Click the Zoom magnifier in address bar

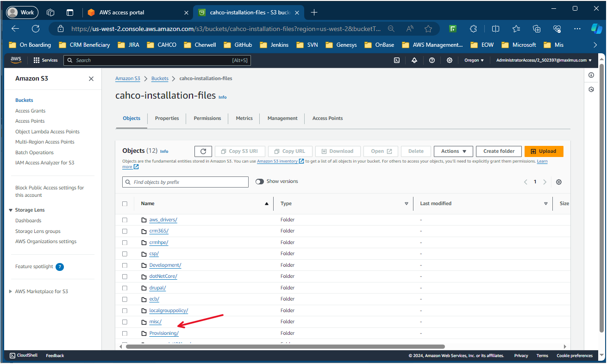point(391,29)
